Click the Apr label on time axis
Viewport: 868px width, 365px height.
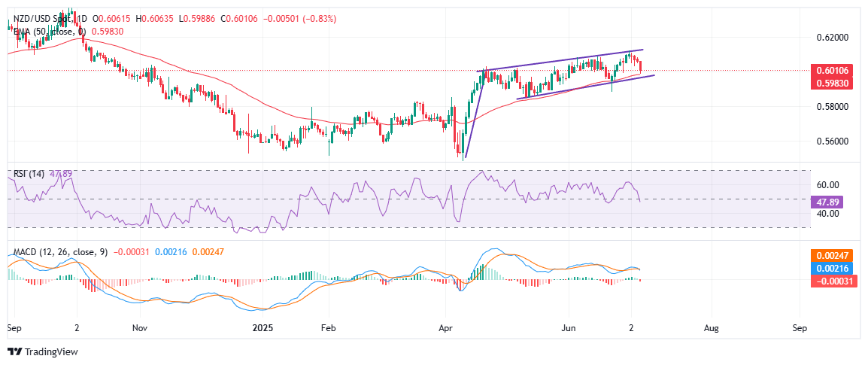[448, 328]
